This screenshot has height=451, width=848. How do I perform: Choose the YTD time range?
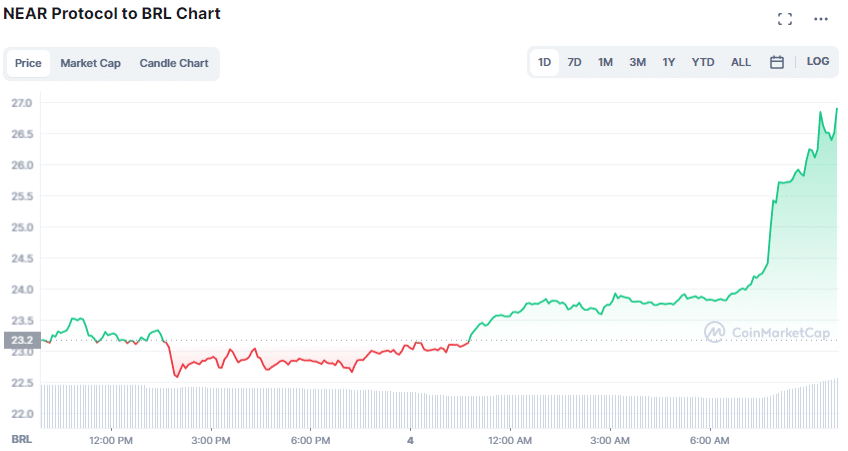click(x=703, y=62)
